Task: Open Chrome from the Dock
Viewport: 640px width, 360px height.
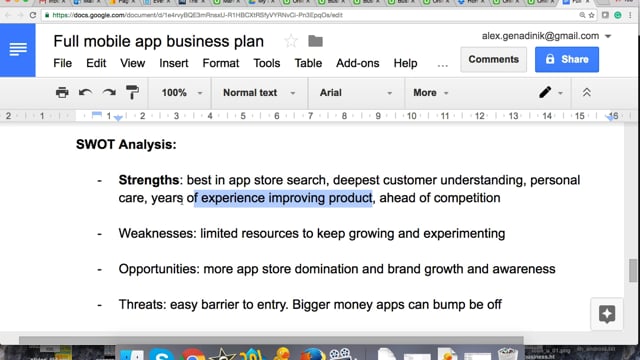Action: pos(192,354)
